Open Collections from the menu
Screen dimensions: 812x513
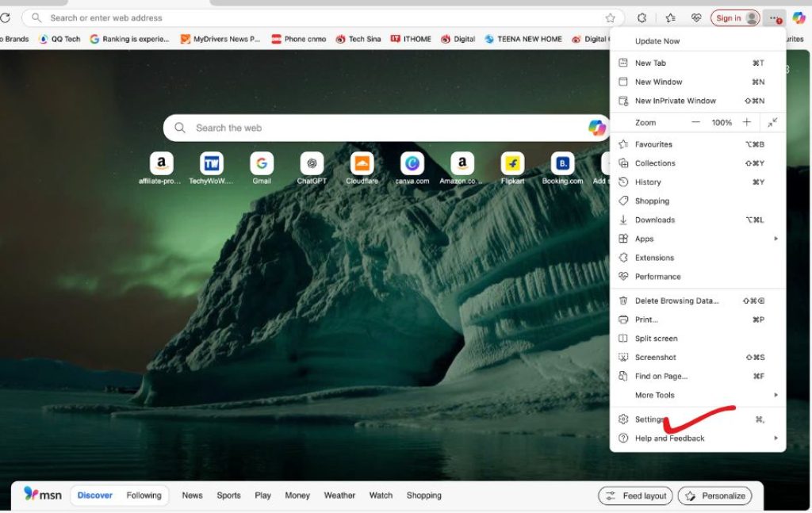[698, 163]
